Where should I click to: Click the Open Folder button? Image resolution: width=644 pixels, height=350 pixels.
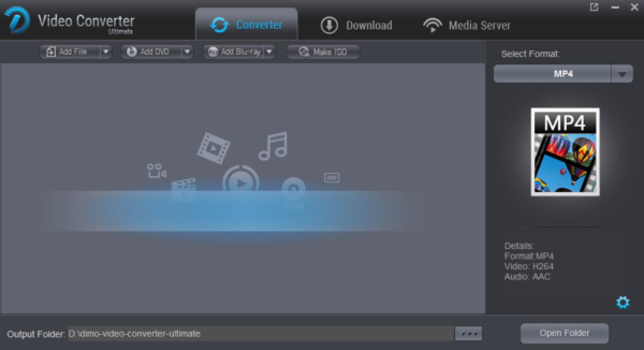pyautogui.click(x=564, y=333)
